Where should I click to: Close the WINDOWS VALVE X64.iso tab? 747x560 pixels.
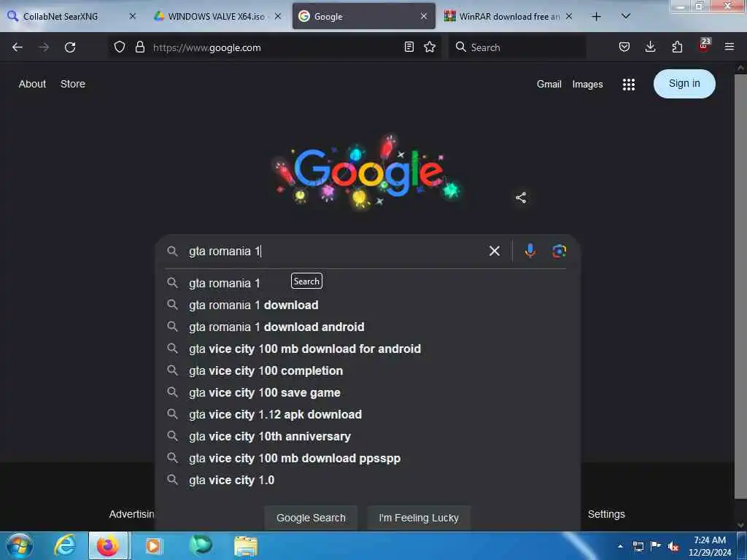278,16
